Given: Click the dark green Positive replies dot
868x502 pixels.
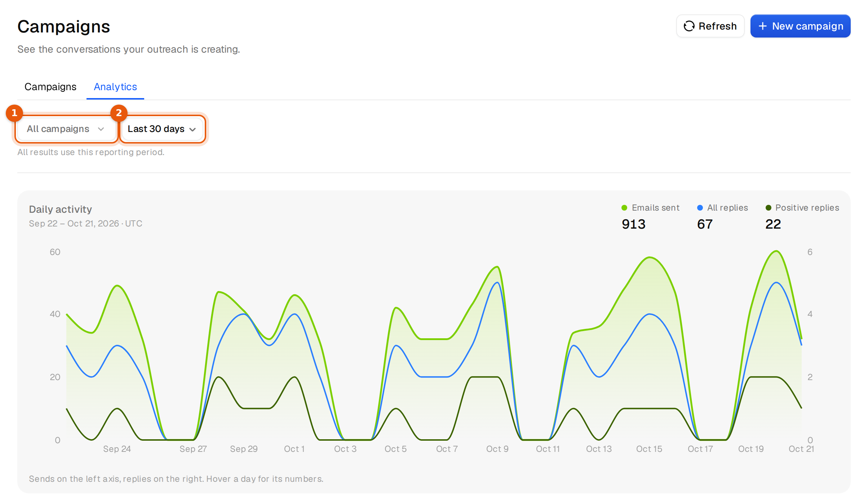Looking at the screenshot, I should 769,208.
